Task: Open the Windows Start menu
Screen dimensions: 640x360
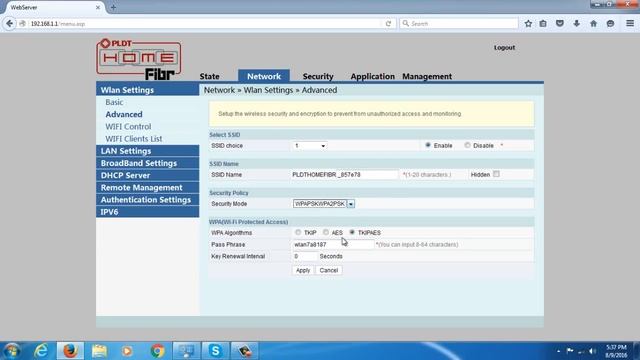Action: pyautogui.click(x=11, y=351)
